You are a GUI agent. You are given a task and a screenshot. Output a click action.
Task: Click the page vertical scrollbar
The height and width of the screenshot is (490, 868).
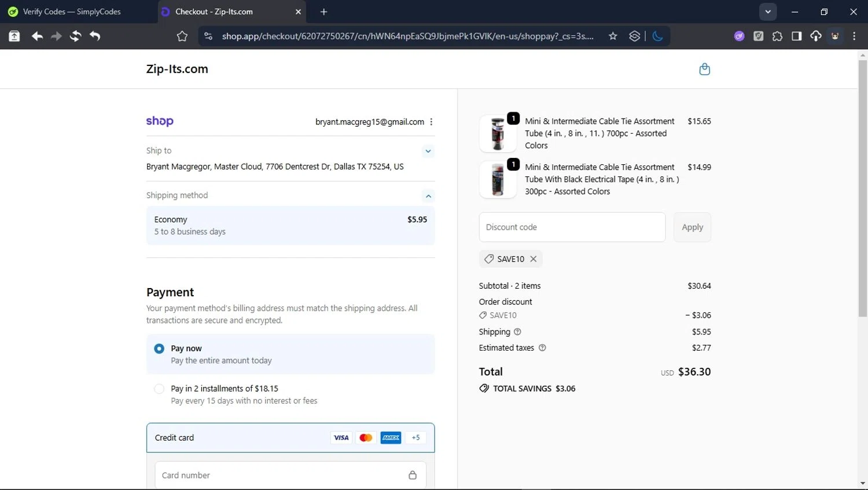click(x=863, y=188)
